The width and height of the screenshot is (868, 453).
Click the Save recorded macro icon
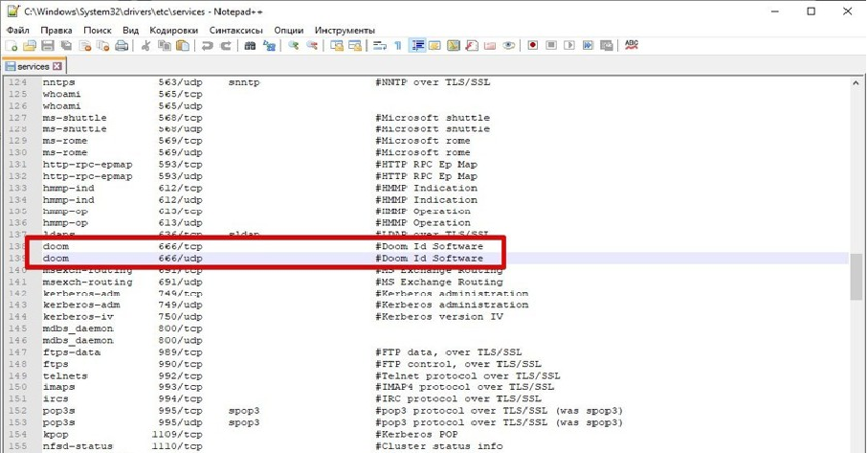coord(607,46)
